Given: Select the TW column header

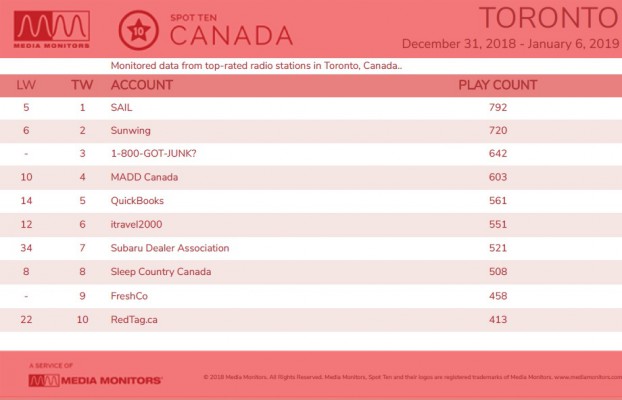Looking at the screenshot, I should pos(82,85).
